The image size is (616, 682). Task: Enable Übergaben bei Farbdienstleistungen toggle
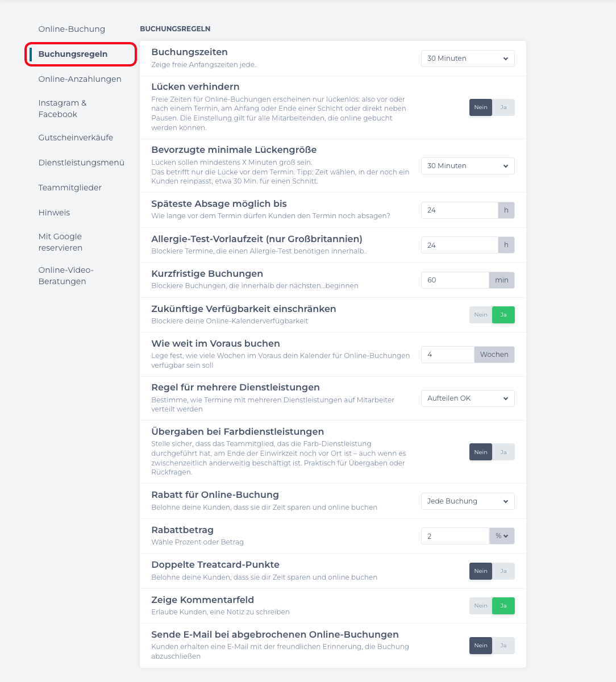click(x=503, y=452)
